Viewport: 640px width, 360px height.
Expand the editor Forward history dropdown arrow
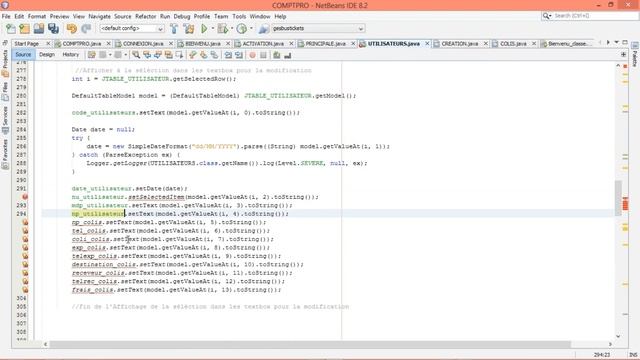point(125,55)
